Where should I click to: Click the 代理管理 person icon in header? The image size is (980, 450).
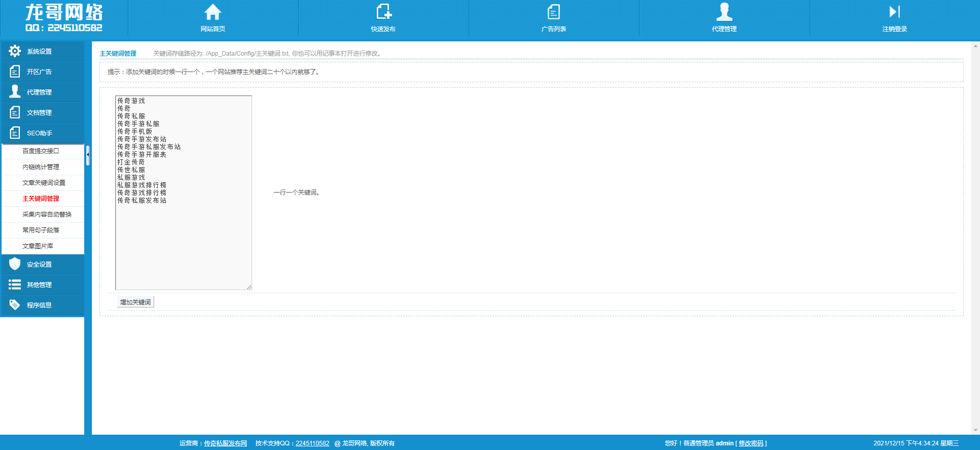724,12
